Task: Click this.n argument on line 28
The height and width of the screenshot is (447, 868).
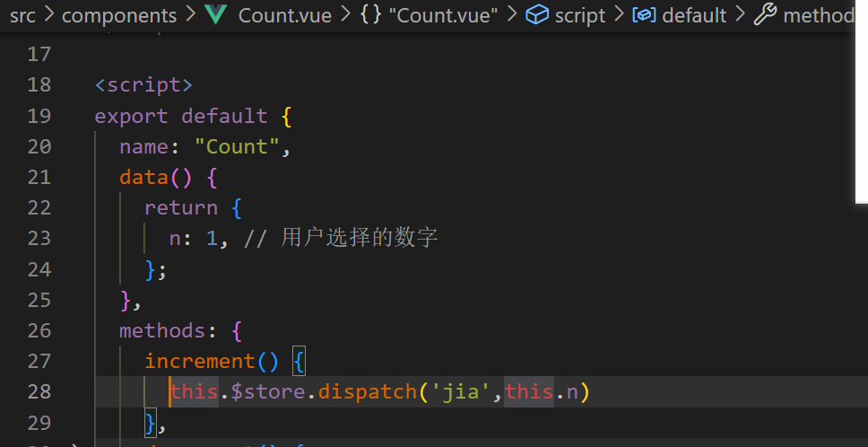Action: coord(542,392)
